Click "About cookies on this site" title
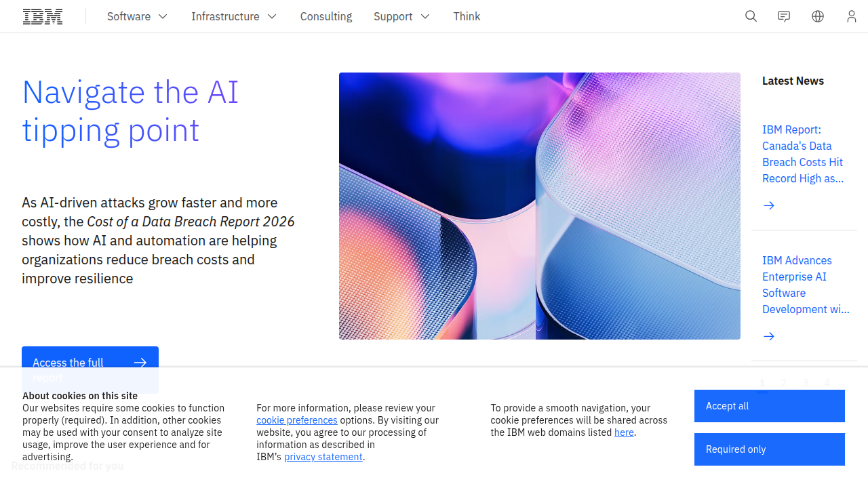 (80, 396)
